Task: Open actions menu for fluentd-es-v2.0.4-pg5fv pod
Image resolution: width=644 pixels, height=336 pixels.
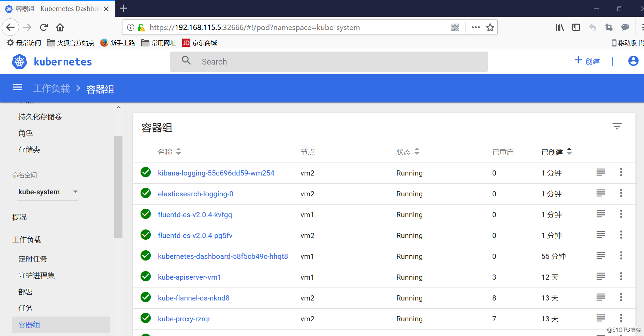Action: pos(621,235)
